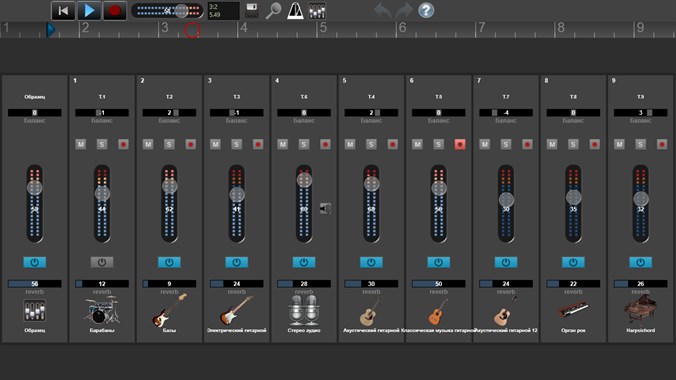
Task: Start playback with the blue play button
Action: pos(89,11)
